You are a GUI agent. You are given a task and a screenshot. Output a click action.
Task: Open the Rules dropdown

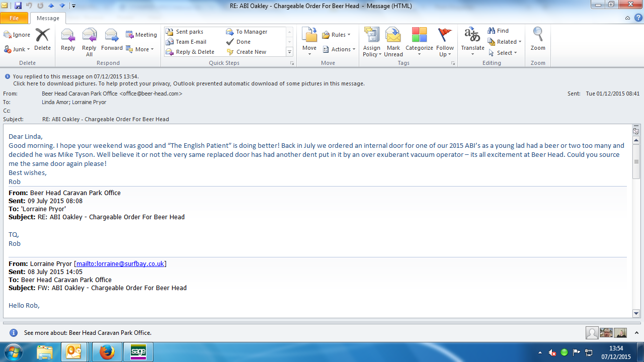pyautogui.click(x=336, y=35)
